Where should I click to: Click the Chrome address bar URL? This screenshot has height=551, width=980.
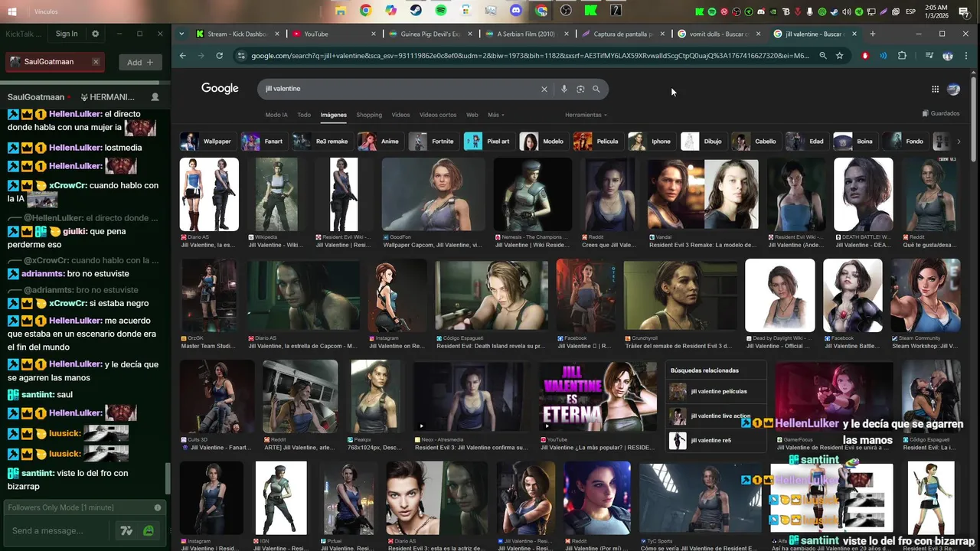tap(530, 56)
